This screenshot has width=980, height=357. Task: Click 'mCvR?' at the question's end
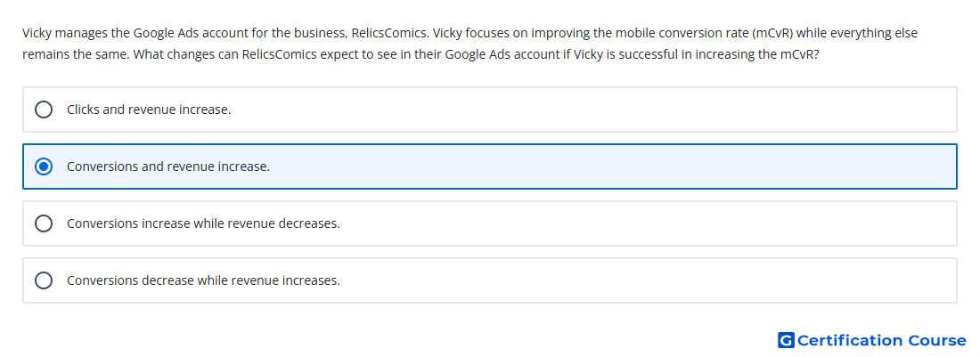(x=800, y=54)
